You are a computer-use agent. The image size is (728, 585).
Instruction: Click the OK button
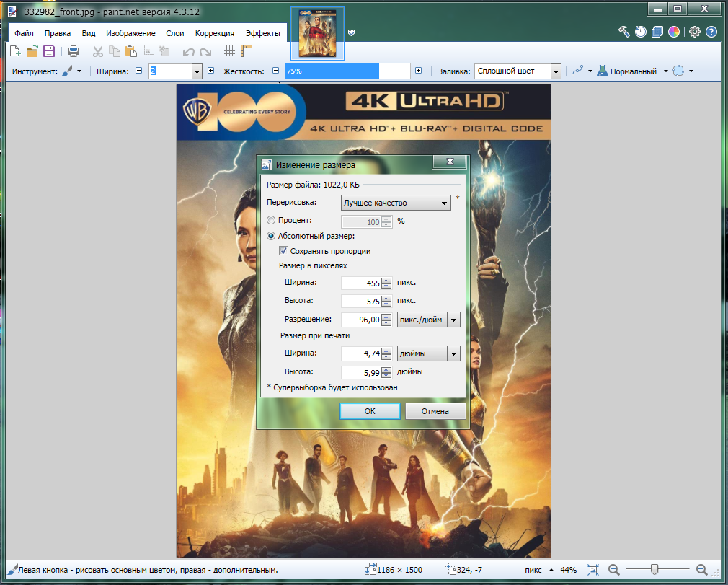coord(370,411)
